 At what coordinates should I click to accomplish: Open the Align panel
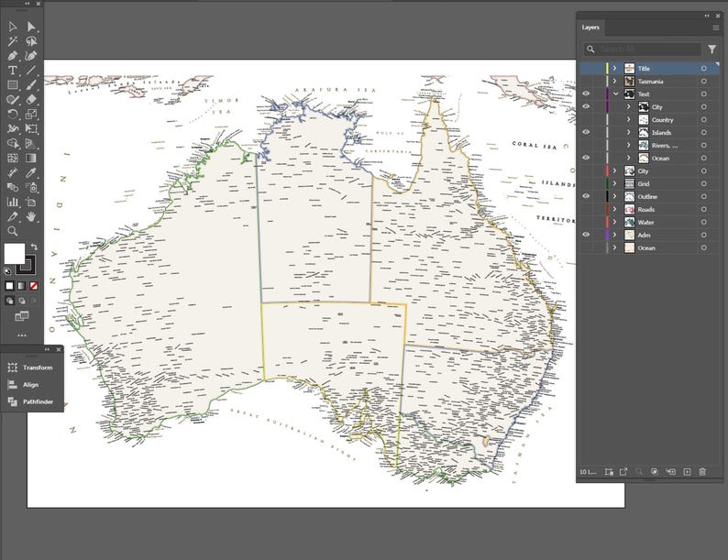23,385
